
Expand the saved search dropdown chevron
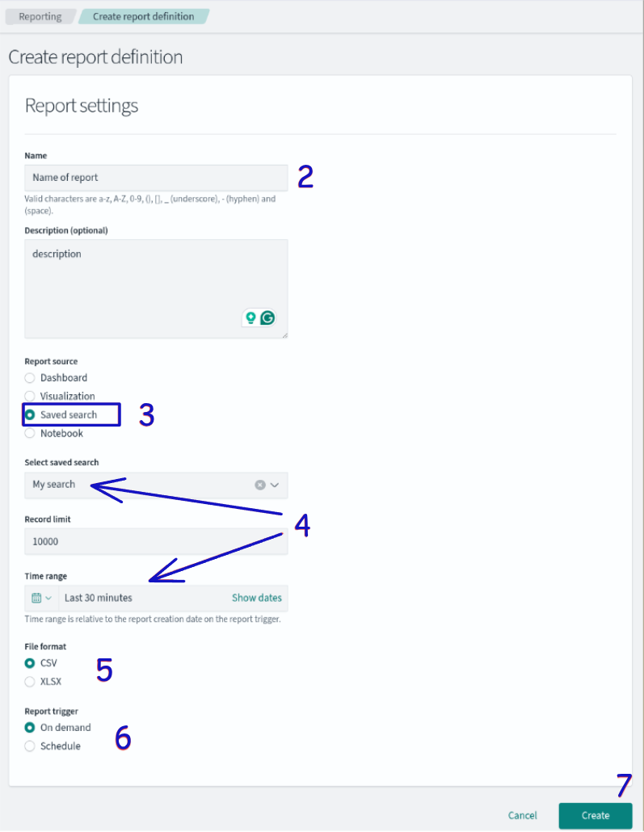coord(276,485)
